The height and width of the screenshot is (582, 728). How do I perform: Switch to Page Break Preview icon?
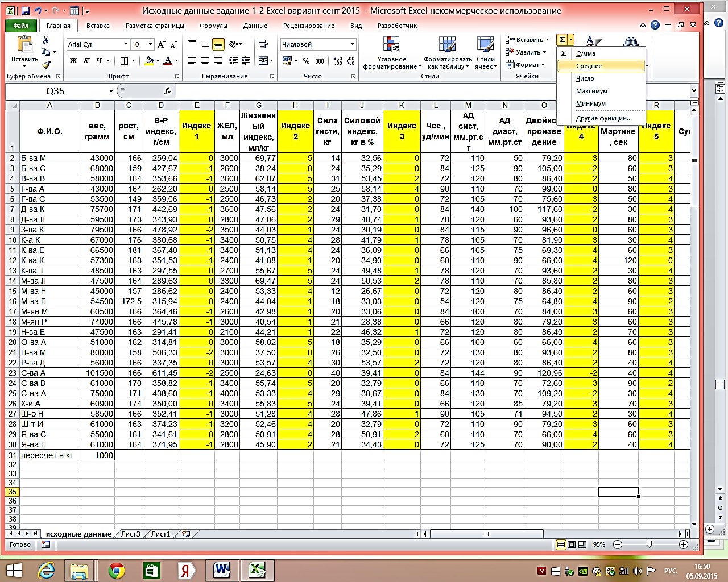pos(582,544)
